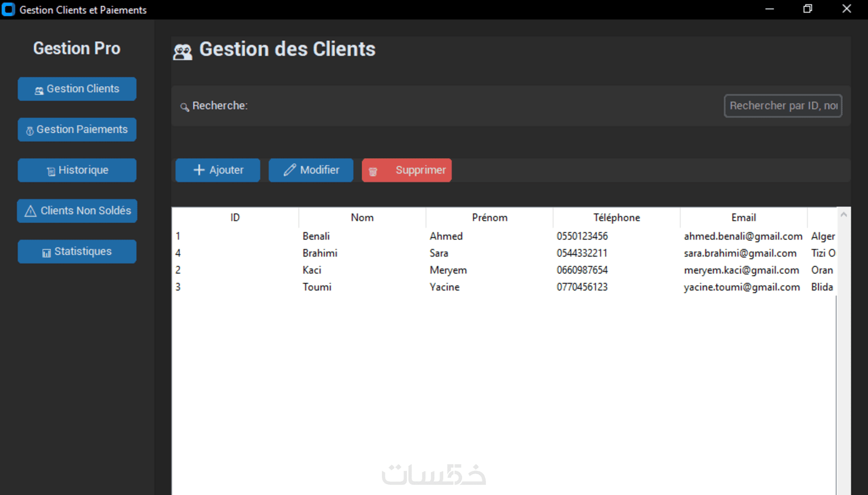Open the Statistiques page
Screen dimensions: 868x495
(77, 252)
